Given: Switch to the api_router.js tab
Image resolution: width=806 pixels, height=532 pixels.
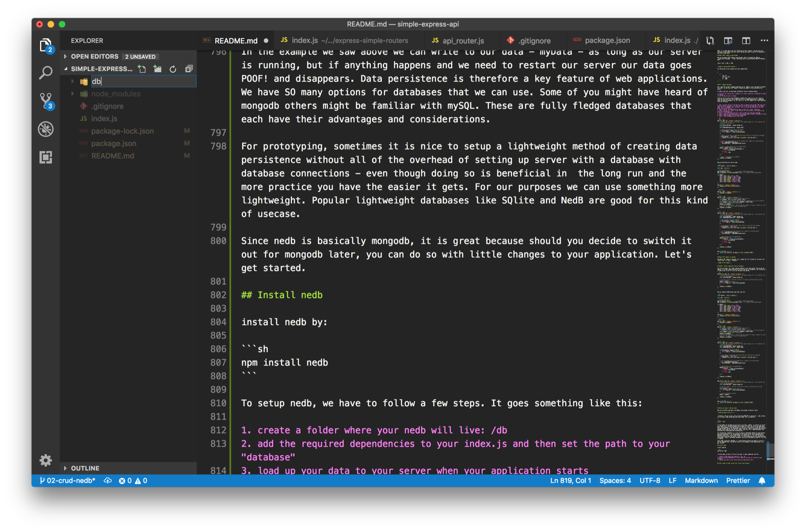Looking at the screenshot, I should click(463, 41).
